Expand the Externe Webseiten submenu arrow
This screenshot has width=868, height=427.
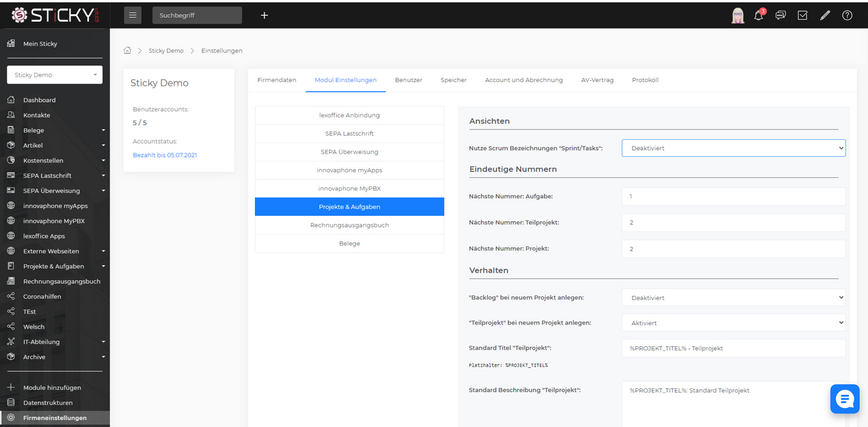click(104, 251)
